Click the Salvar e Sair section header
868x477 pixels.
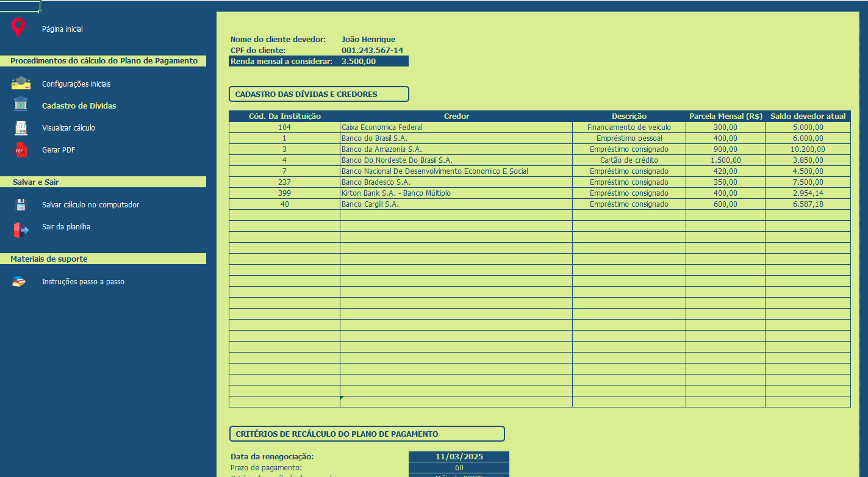pos(103,182)
